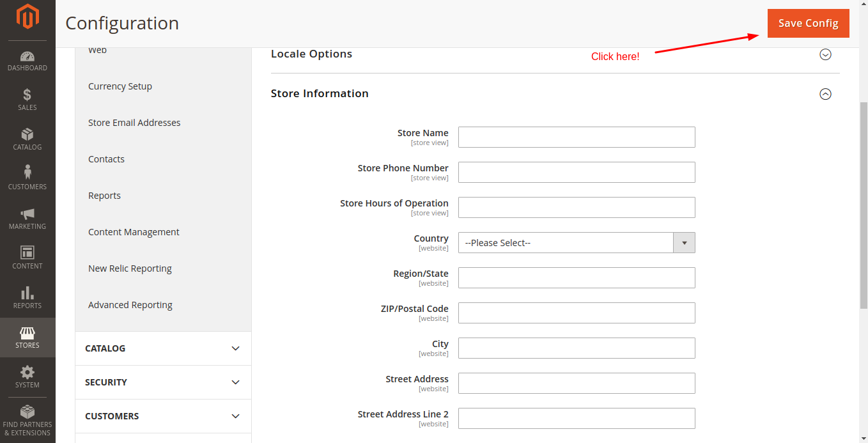This screenshot has width=868, height=443.
Task: Expand the CUSTOMERS settings group
Action: 163,416
